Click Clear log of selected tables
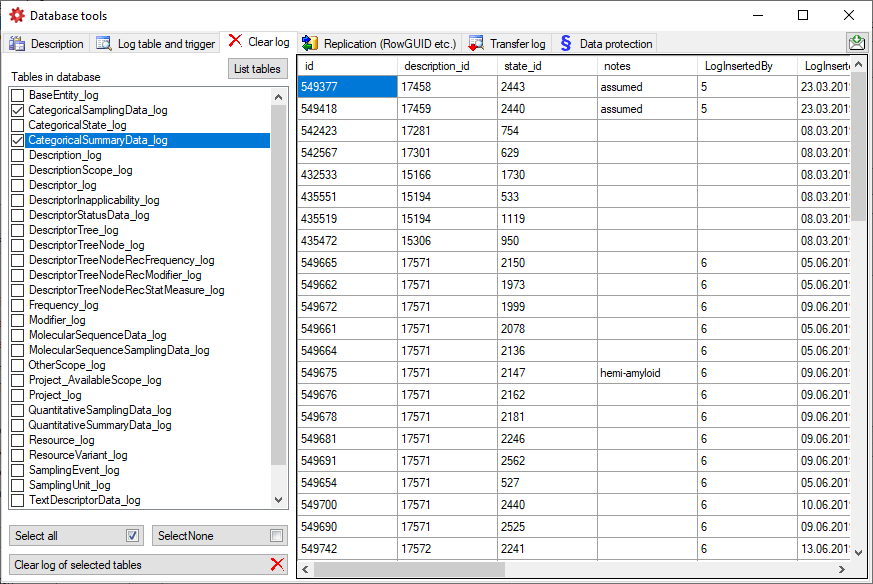This screenshot has height=584, width=873. [x=148, y=565]
